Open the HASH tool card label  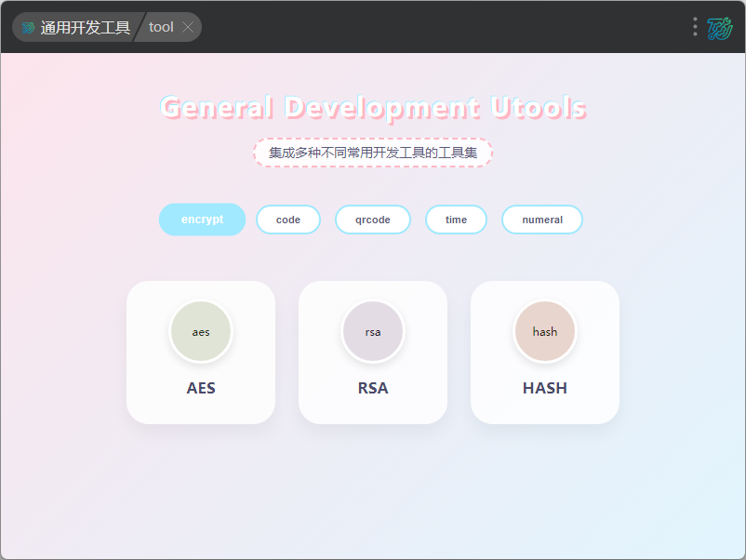tap(545, 388)
